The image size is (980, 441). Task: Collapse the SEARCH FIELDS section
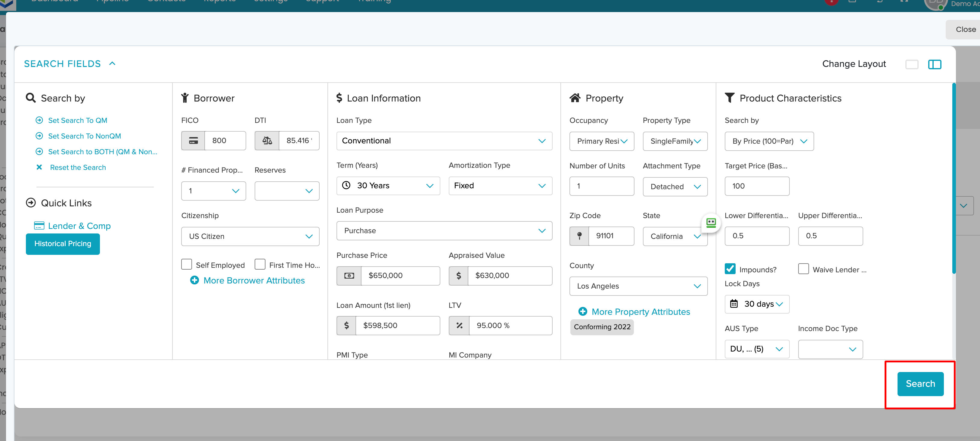(112, 63)
